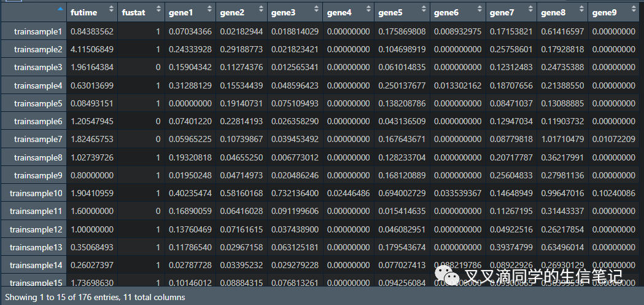Image resolution: width=644 pixels, height=305 pixels.
Task: Select the trainsample8 row name
Action: click(x=38, y=157)
